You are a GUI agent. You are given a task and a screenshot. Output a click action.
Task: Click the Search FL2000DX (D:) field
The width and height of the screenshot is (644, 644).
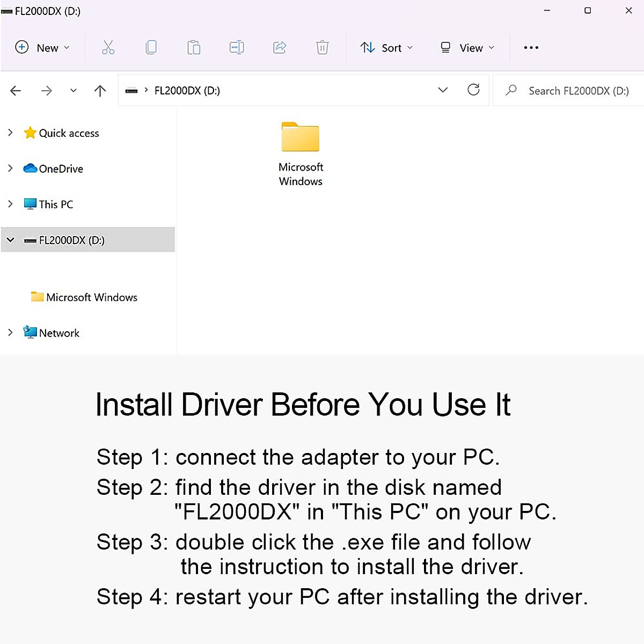(568, 91)
